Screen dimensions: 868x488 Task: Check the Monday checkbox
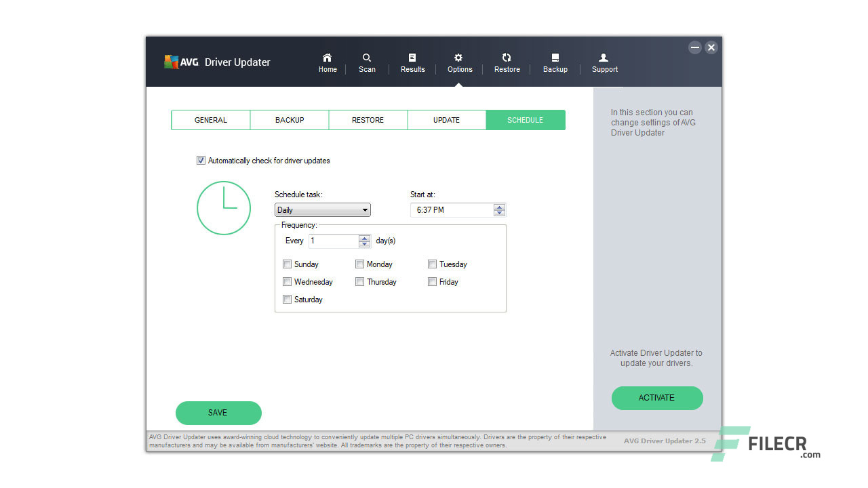click(359, 264)
